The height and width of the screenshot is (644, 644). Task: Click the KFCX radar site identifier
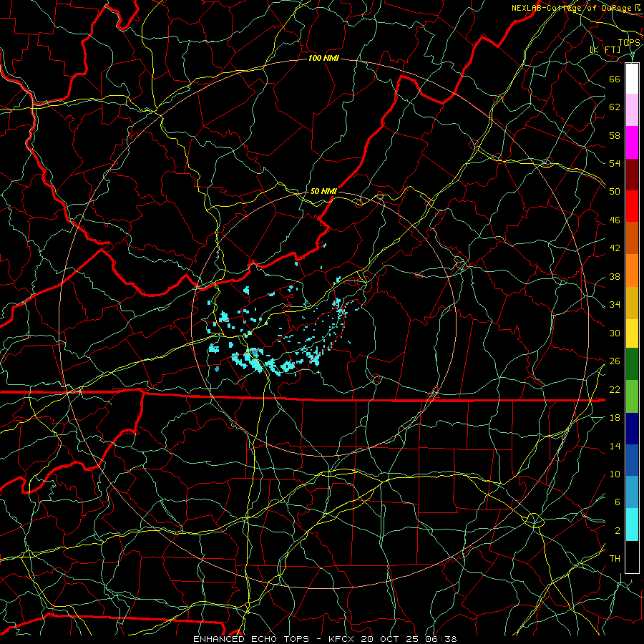click(x=342, y=639)
